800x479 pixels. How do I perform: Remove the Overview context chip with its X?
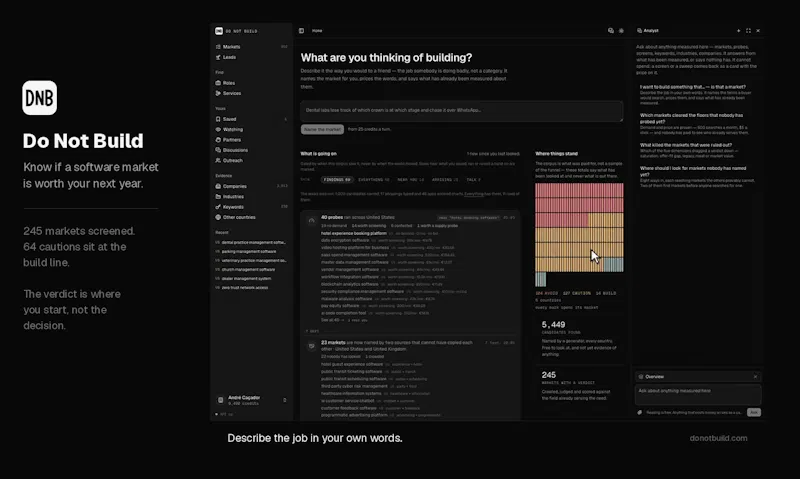click(x=756, y=376)
